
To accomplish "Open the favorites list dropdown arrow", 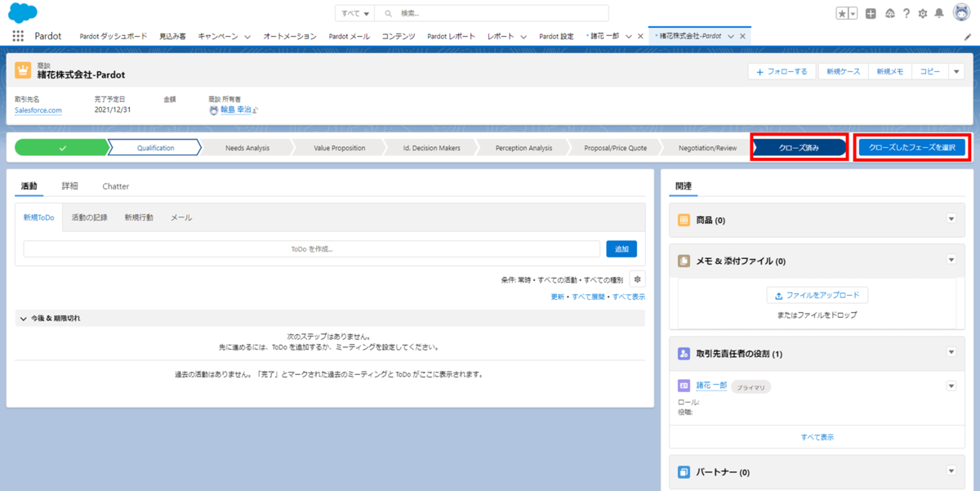I will tap(853, 13).
